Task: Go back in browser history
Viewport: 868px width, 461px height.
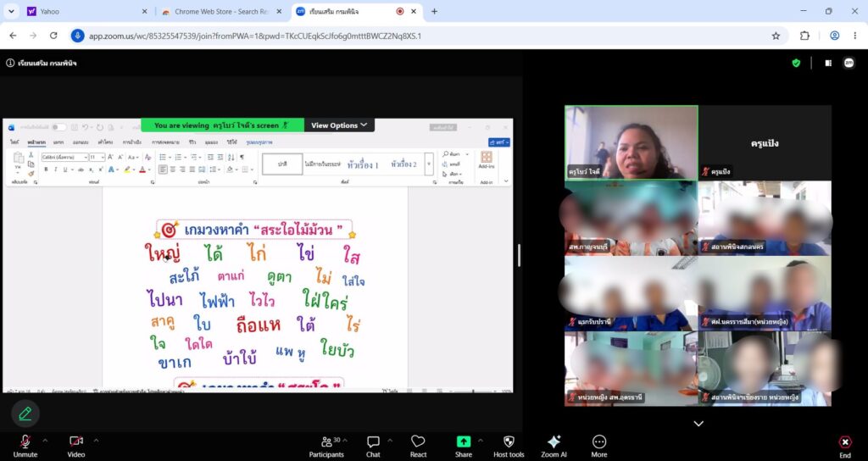Action: click(13, 36)
